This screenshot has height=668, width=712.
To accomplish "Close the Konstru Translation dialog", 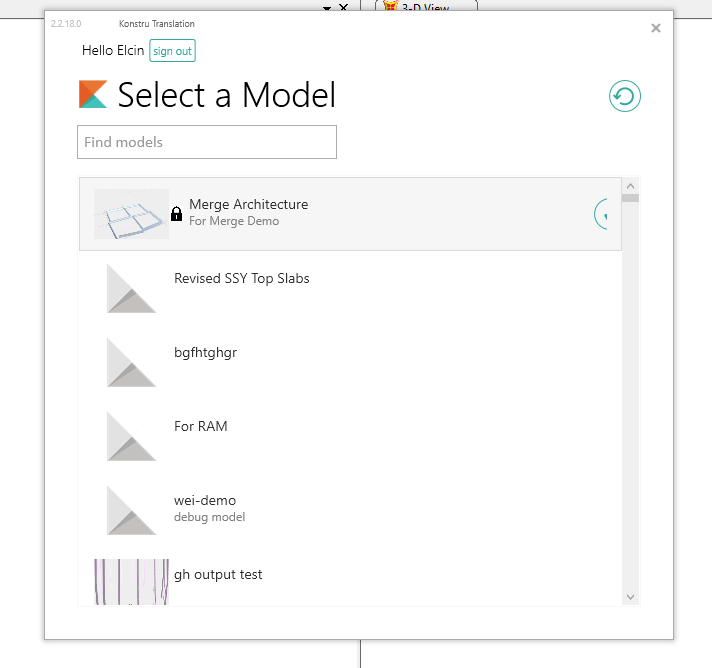I will pos(656,28).
